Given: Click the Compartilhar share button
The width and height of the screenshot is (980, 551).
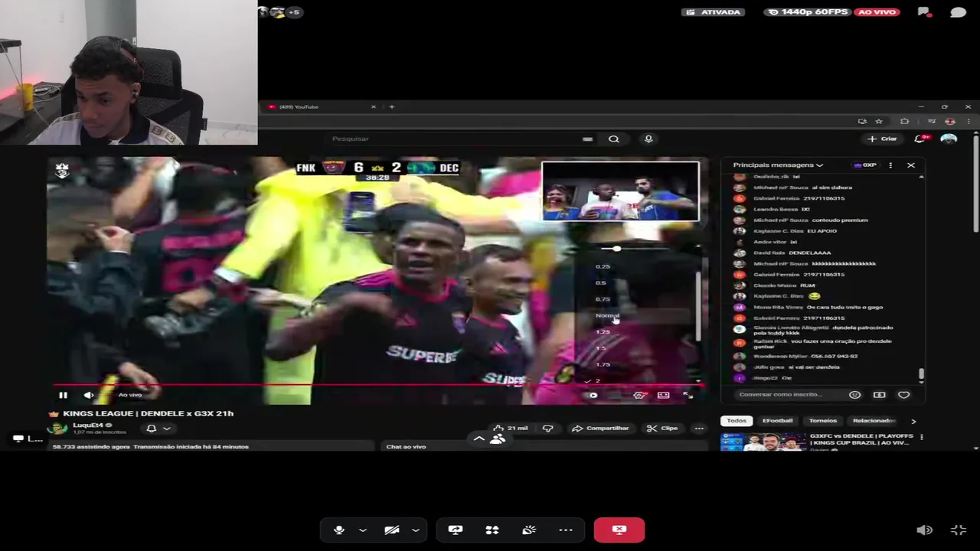Looking at the screenshot, I should 601,429.
